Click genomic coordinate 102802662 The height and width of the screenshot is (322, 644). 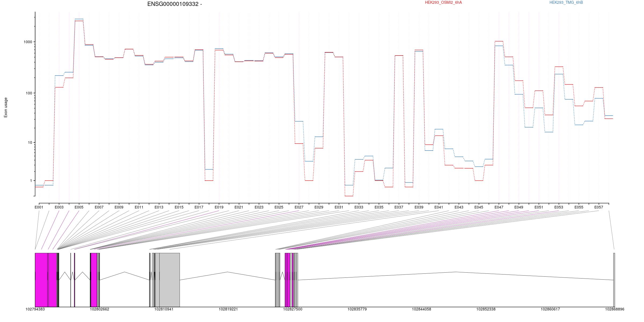(x=100, y=309)
